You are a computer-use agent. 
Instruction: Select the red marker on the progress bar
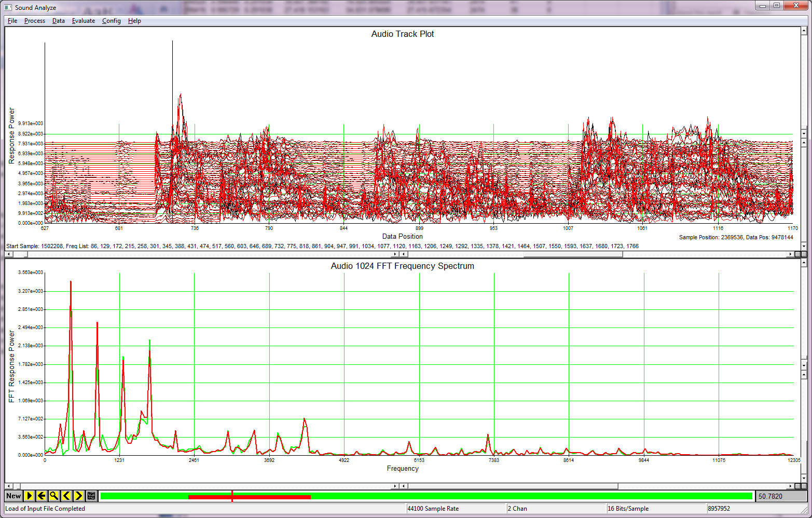(232, 496)
